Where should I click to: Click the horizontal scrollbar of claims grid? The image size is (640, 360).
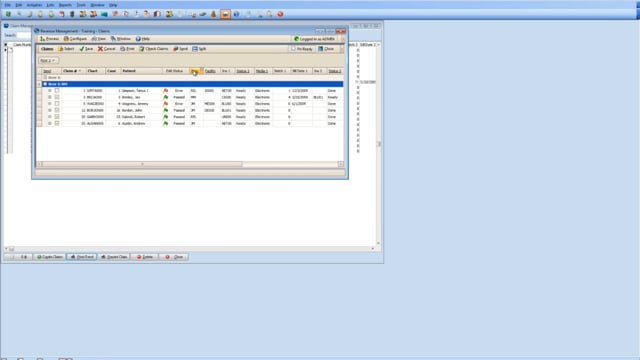(x=190, y=164)
